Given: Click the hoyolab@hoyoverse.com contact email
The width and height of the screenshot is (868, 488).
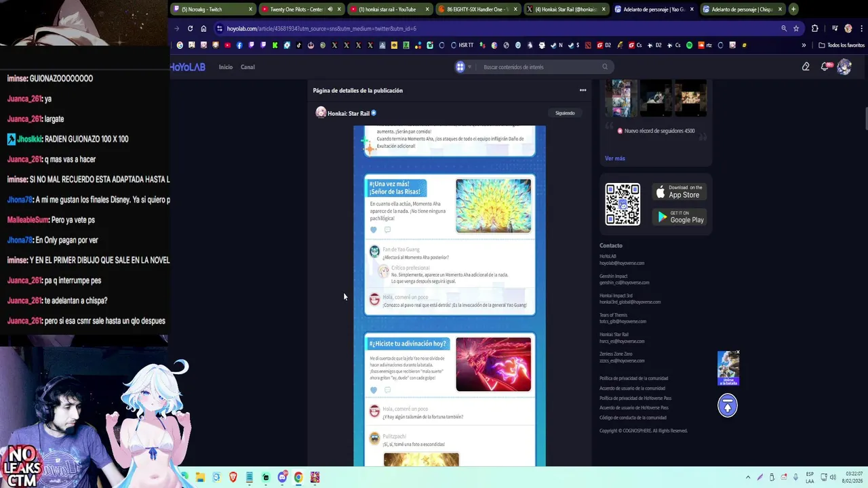Looking at the screenshot, I should pos(622,263).
